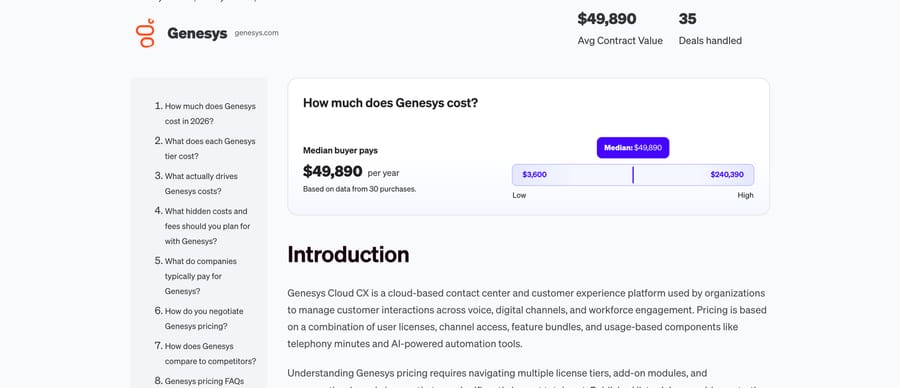
Task: Click the 'High' label under the range bar
Action: pos(746,195)
